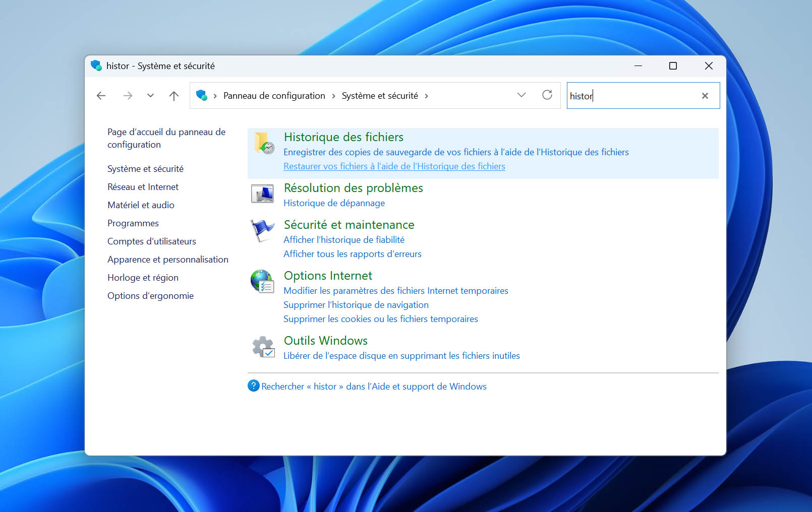Open Comptes d'utilisateurs category
Viewport: 812px width, 512px height.
(x=152, y=241)
